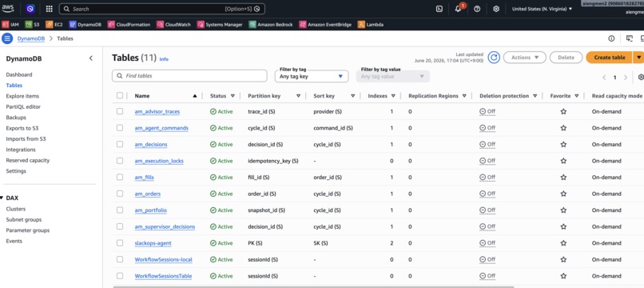Open DynamoDB shortcut in favorites bar

85,25
